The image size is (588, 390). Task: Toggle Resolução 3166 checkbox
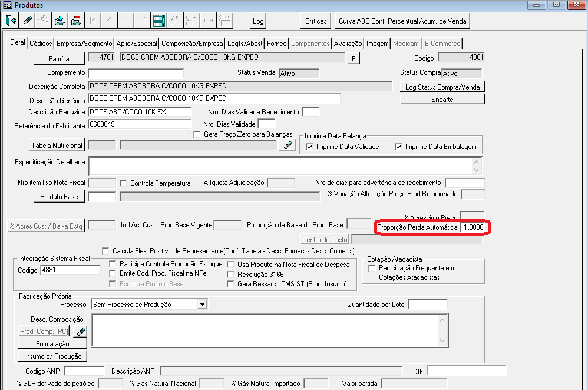coord(230,275)
